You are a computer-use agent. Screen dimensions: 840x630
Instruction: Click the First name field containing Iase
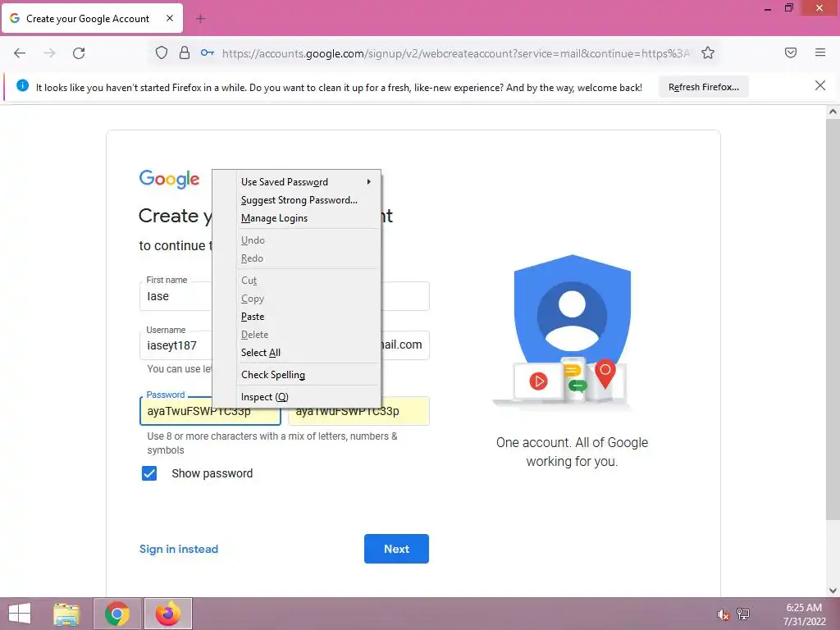(x=176, y=296)
